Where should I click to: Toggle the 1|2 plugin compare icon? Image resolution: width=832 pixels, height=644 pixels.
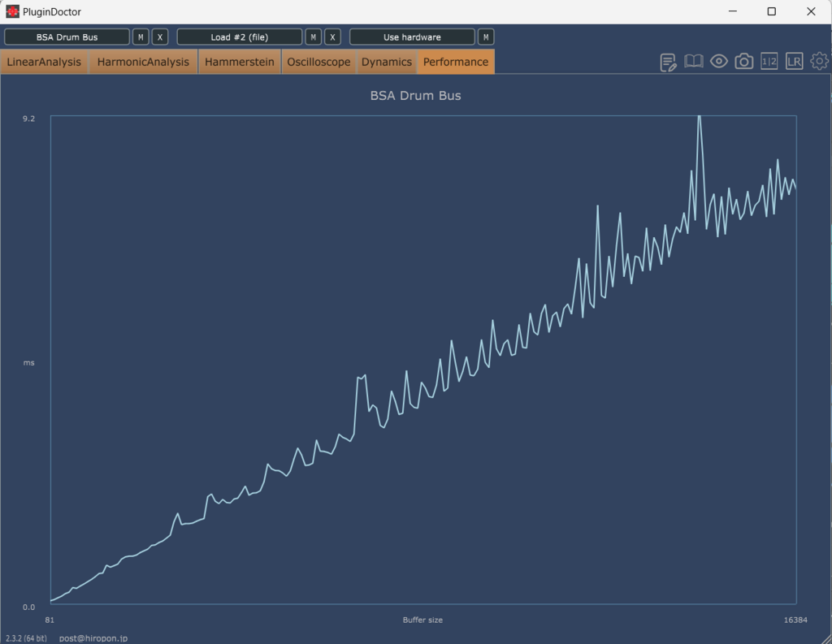(769, 62)
